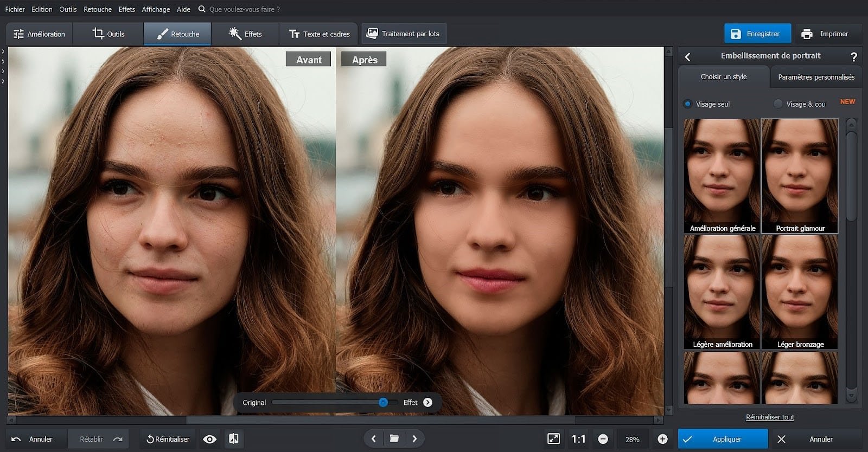Open Traitement par lots tab
The image size is (868, 452).
tap(404, 34)
